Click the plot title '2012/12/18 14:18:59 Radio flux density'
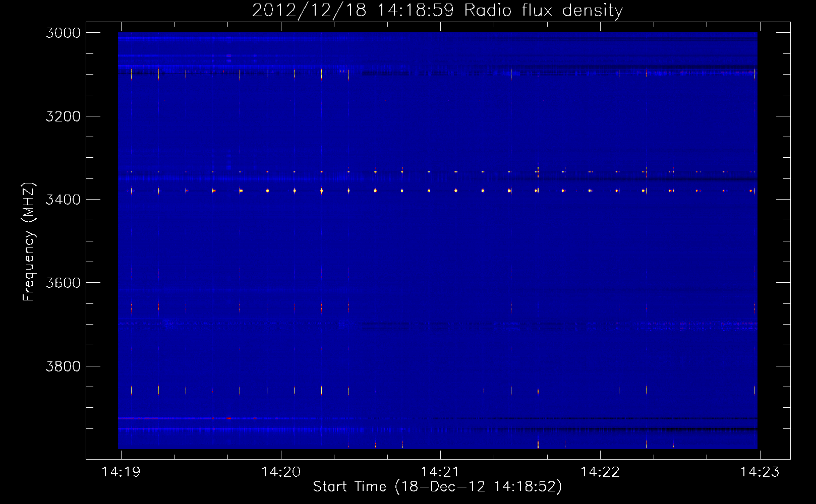The height and width of the screenshot is (504, 816). coord(438,11)
